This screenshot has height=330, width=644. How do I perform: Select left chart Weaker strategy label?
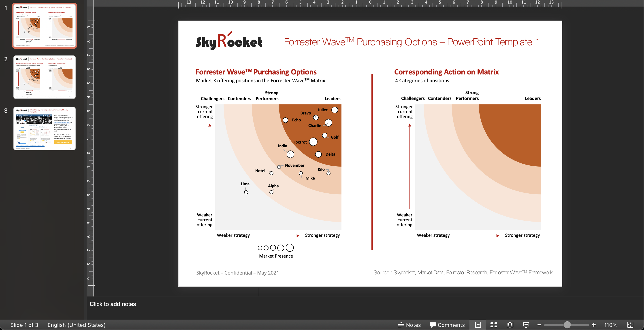pyautogui.click(x=233, y=235)
